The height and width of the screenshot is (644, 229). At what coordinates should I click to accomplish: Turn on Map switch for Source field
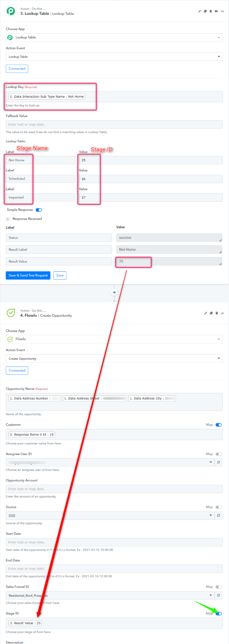click(x=219, y=507)
